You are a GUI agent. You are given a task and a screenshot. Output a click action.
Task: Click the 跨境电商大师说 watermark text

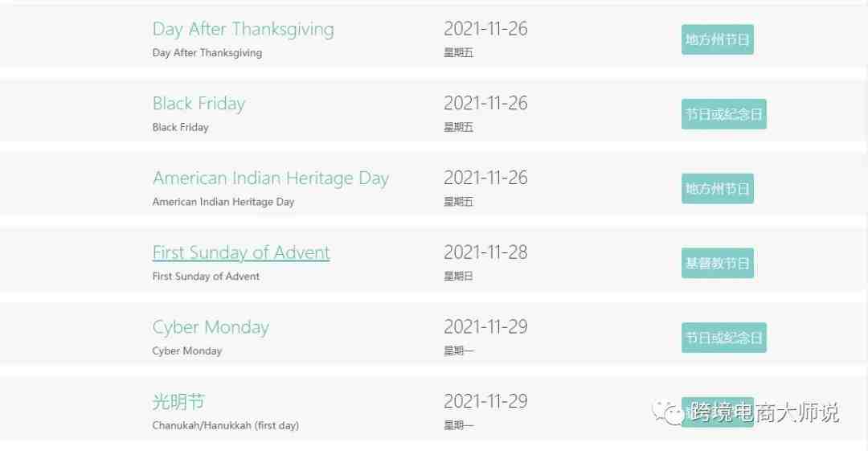pos(764,412)
